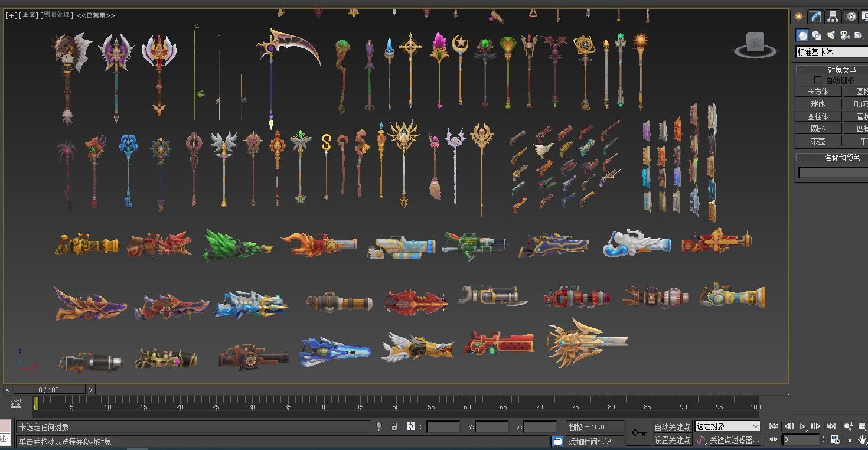Enable the 自动栅格 checkbox
Image resolution: width=868 pixels, height=450 pixels.
point(818,80)
